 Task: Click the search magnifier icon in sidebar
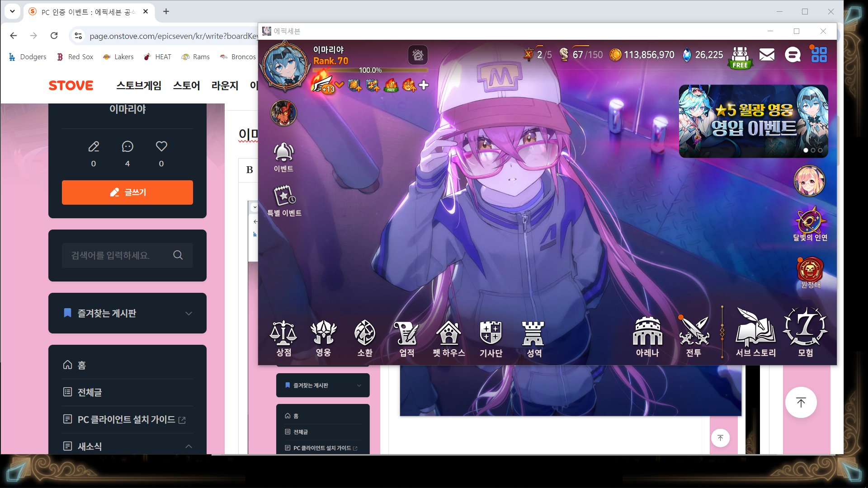click(x=178, y=255)
